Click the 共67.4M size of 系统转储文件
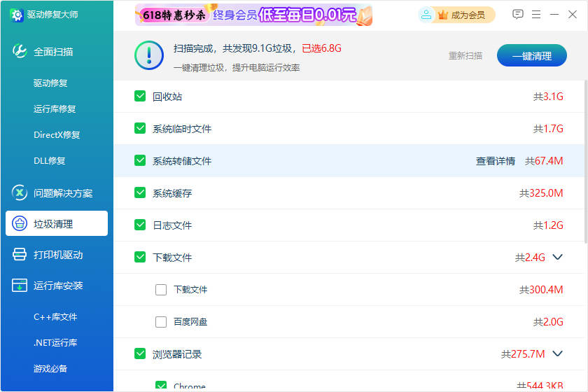The width and height of the screenshot is (588, 392). click(x=544, y=161)
